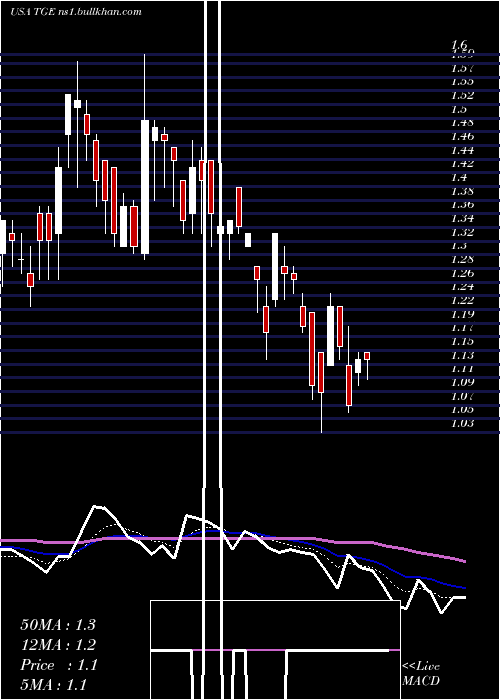Select the '50MA : 1.3' readout
The image size is (500, 700).
point(58,625)
